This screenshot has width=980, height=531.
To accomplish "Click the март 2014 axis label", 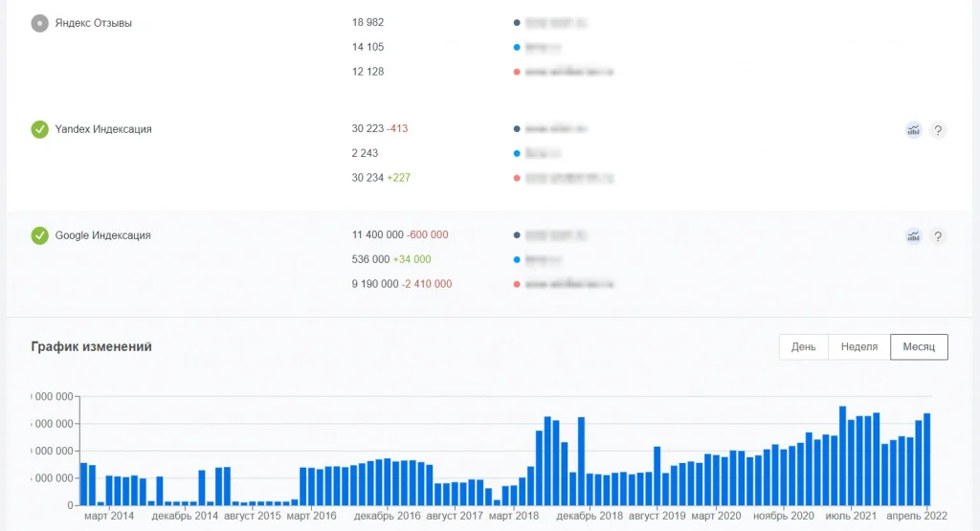I will (x=109, y=517).
